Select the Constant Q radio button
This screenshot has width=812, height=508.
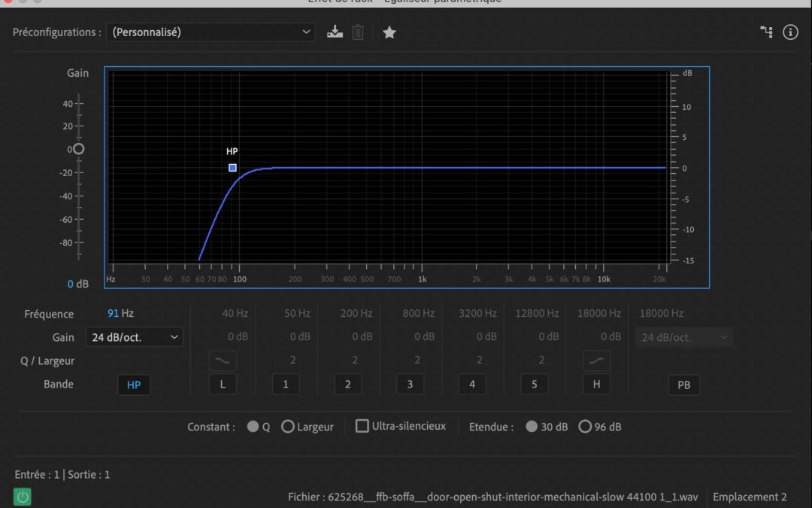[253, 426]
